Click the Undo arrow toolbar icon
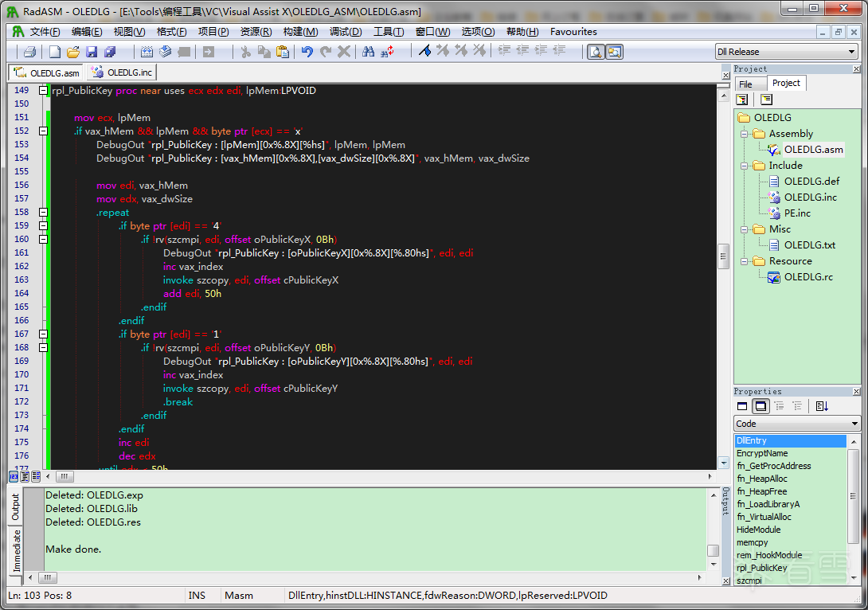The height and width of the screenshot is (610, 868). pyautogui.click(x=307, y=52)
